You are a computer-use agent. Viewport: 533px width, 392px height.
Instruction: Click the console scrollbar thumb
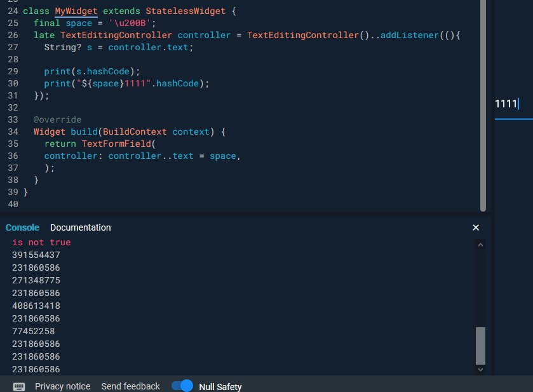coord(480,346)
